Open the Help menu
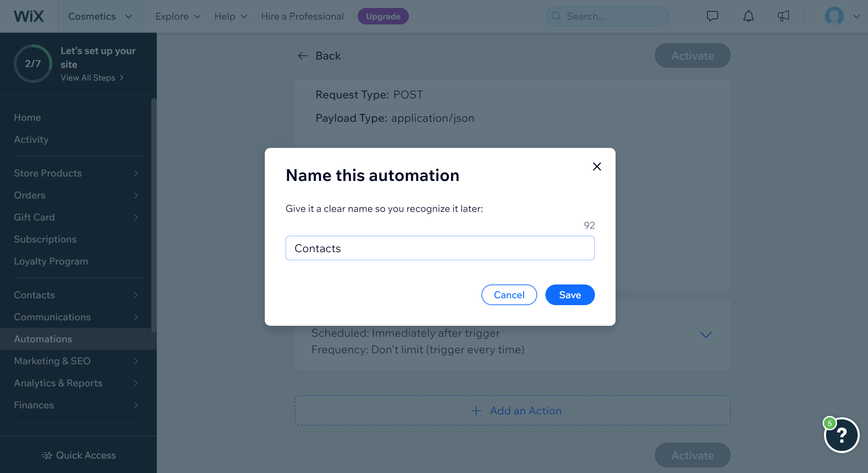868x473 pixels. [231, 16]
